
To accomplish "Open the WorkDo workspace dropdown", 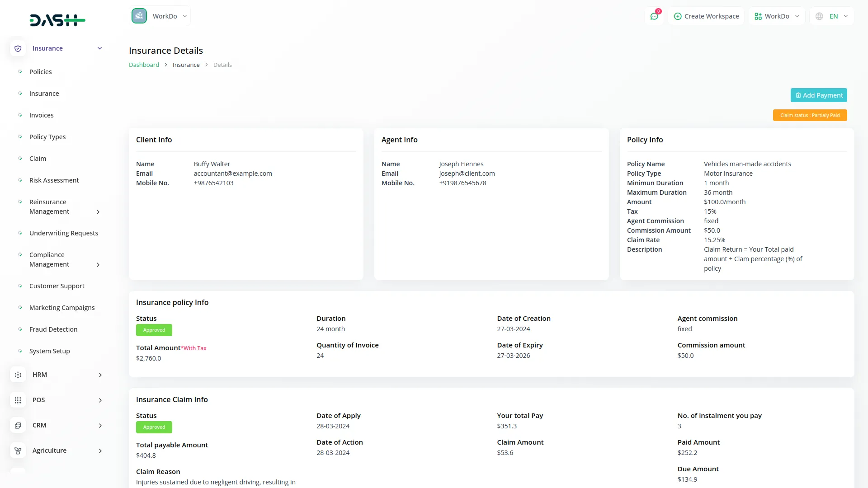I will (x=777, y=16).
